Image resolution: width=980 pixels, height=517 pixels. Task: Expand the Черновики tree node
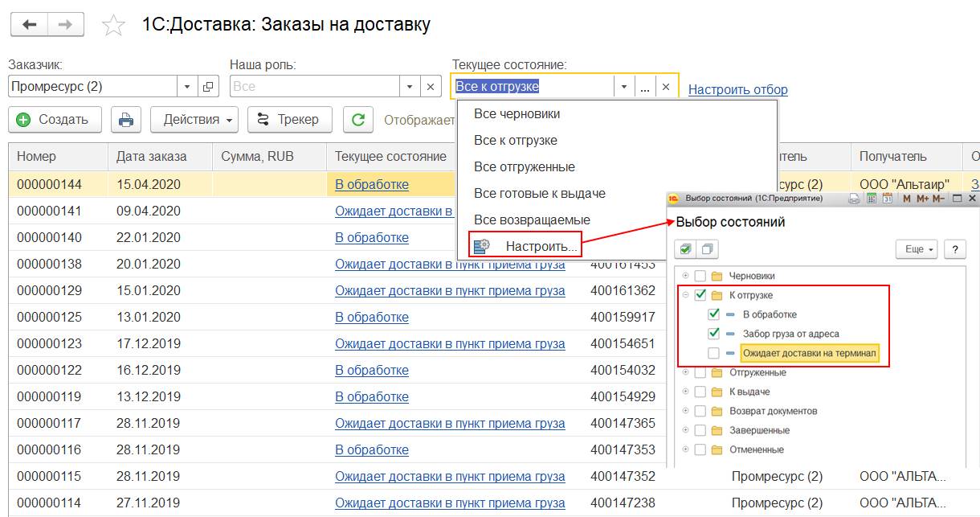[x=685, y=276]
